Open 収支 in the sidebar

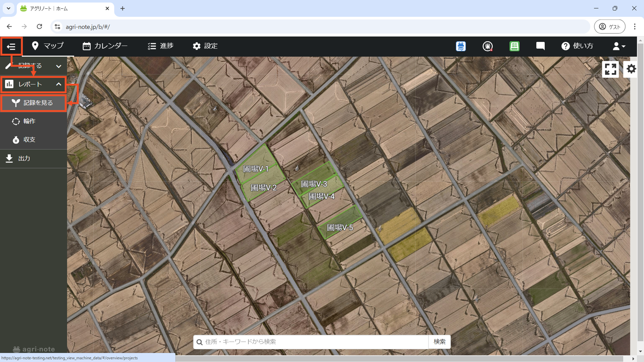tap(33, 140)
